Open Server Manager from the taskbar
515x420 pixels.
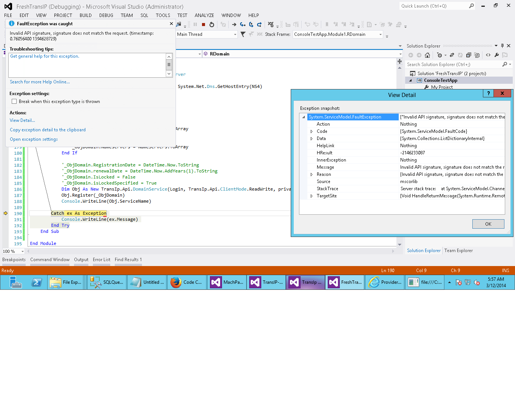(15, 282)
